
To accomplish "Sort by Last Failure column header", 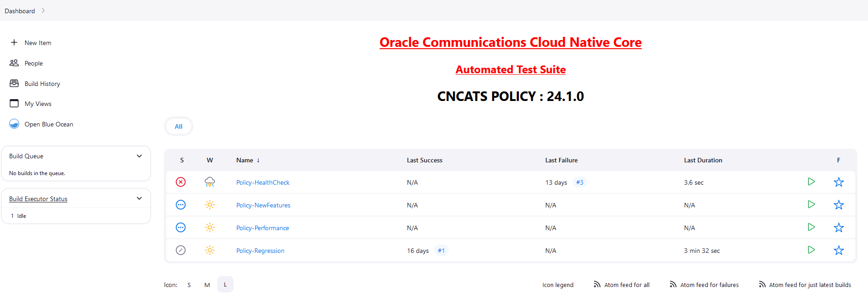I will (x=561, y=160).
